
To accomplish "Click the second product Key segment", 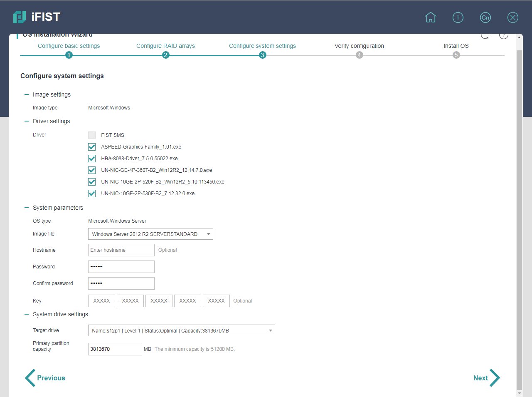I will pos(131,301).
